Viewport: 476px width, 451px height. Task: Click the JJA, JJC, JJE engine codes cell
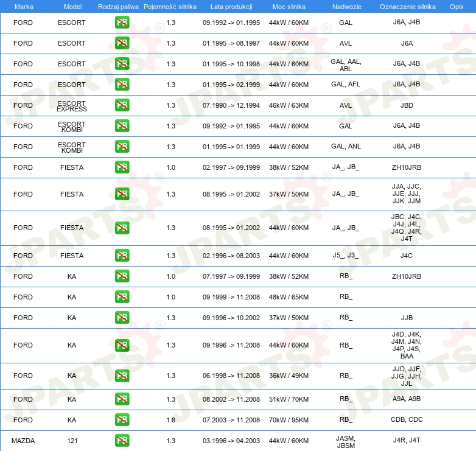(x=407, y=194)
